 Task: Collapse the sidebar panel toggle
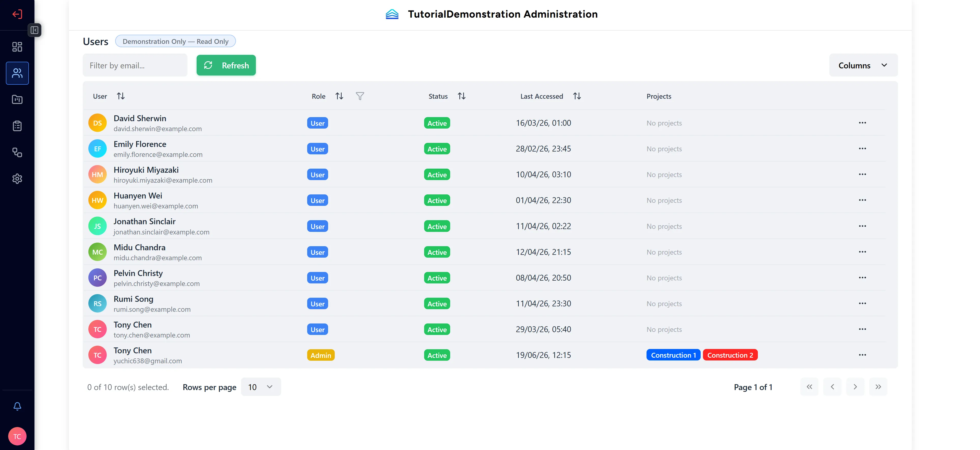click(34, 30)
